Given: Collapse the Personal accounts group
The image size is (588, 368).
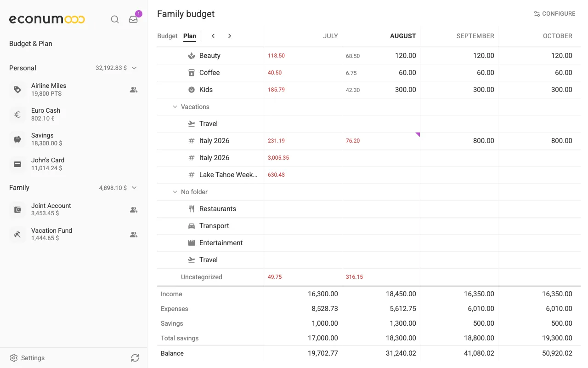Looking at the screenshot, I should coord(134,68).
